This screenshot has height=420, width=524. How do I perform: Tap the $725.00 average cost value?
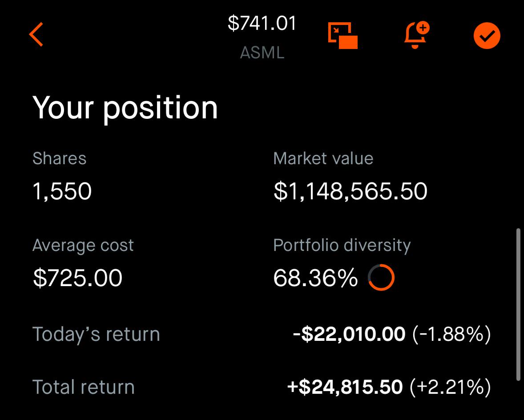[78, 278]
